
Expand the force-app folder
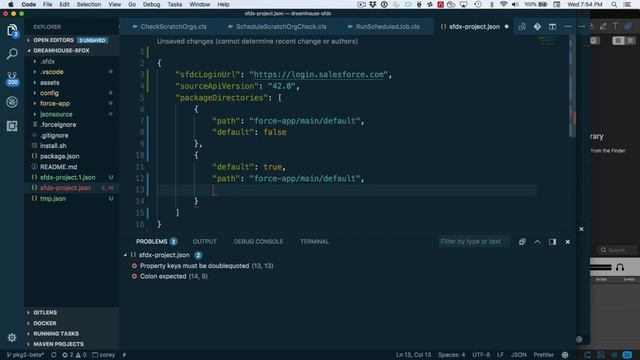click(x=55, y=104)
